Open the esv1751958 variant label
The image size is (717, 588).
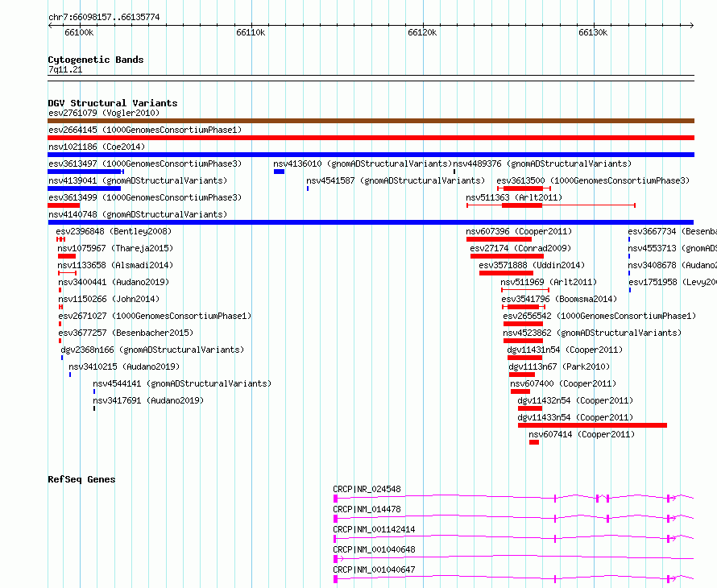673,282
